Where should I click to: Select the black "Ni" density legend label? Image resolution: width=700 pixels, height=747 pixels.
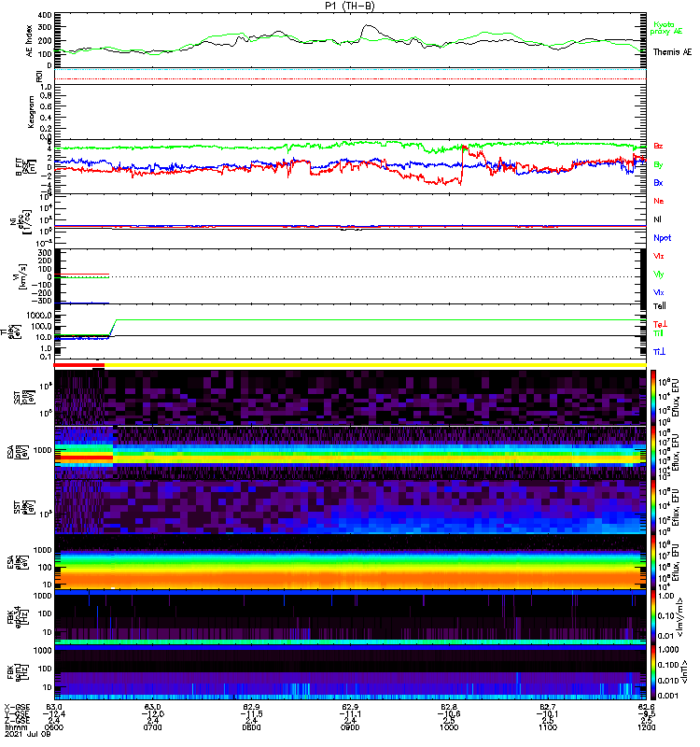[658, 219]
